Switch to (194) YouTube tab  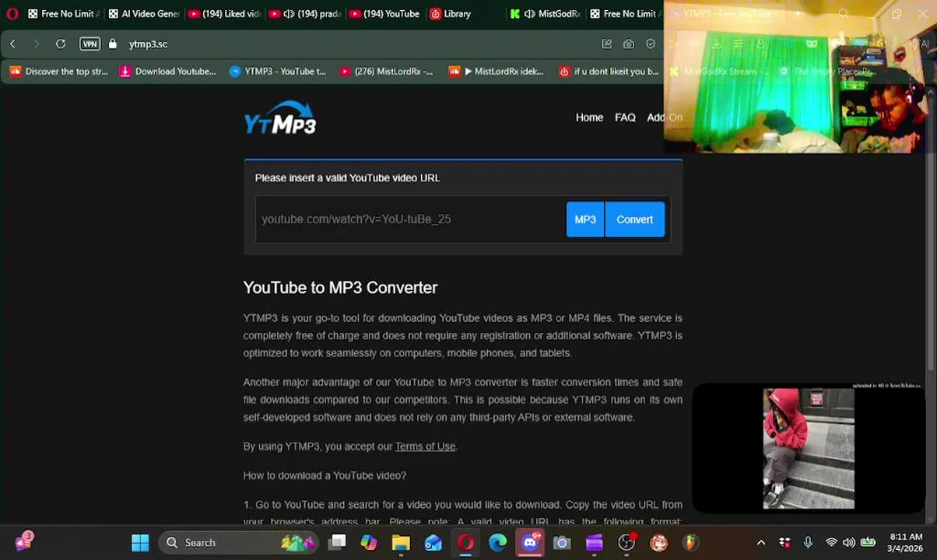pos(384,13)
